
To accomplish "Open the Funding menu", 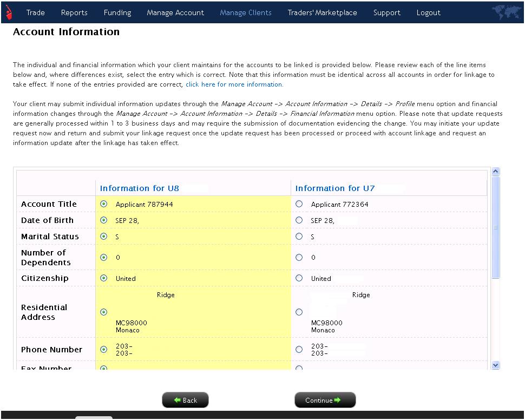I will (117, 13).
